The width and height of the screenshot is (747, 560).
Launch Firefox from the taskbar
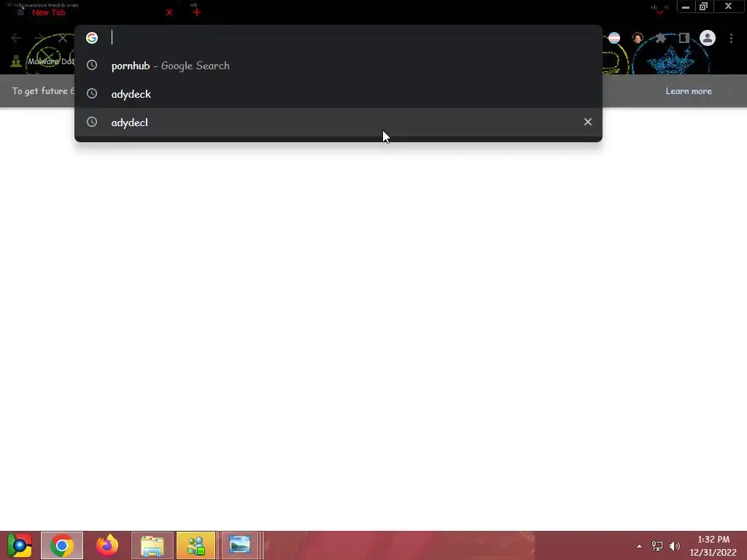coord(107,545)
